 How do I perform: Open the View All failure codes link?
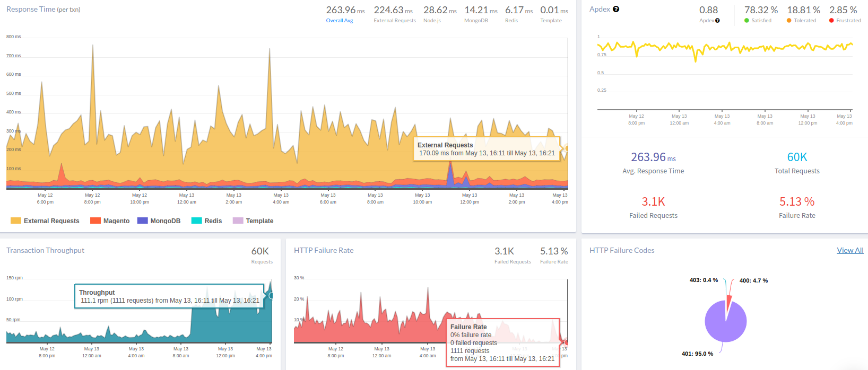(850, 250)
